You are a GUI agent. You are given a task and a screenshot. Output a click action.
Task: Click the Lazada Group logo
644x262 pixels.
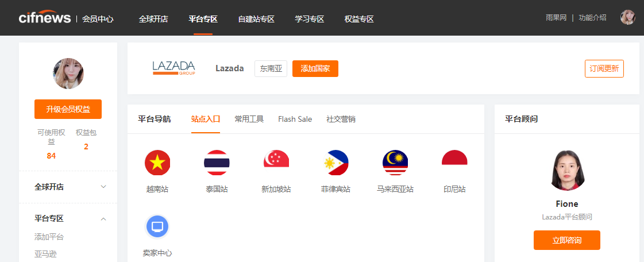click(173, 68)
